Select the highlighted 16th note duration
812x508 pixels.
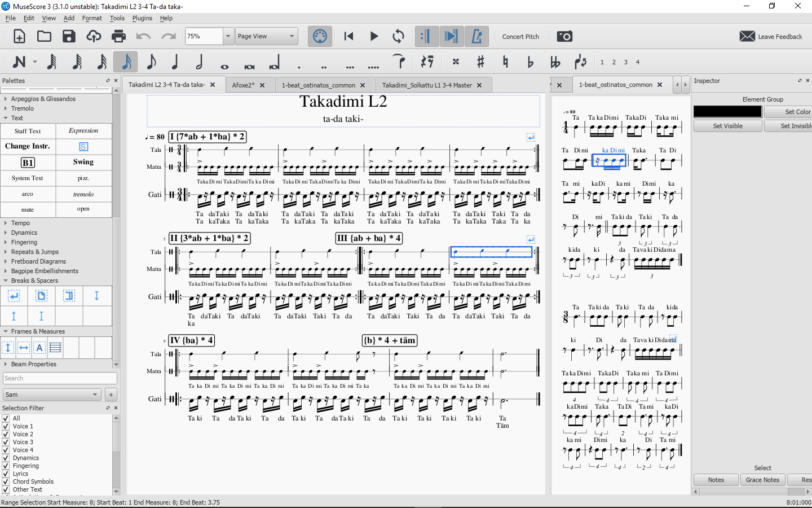click(126, 62)
